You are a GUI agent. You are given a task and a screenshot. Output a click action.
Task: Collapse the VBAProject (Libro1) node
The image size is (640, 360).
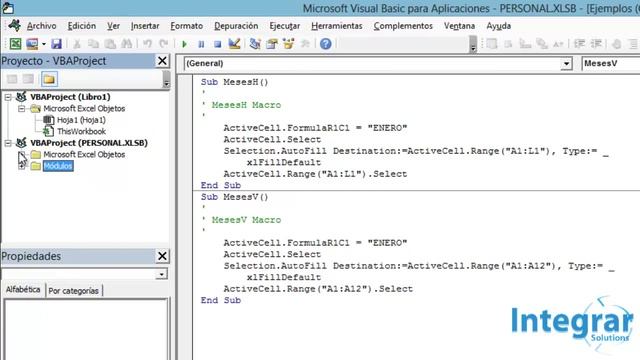(x=8, y=97)
